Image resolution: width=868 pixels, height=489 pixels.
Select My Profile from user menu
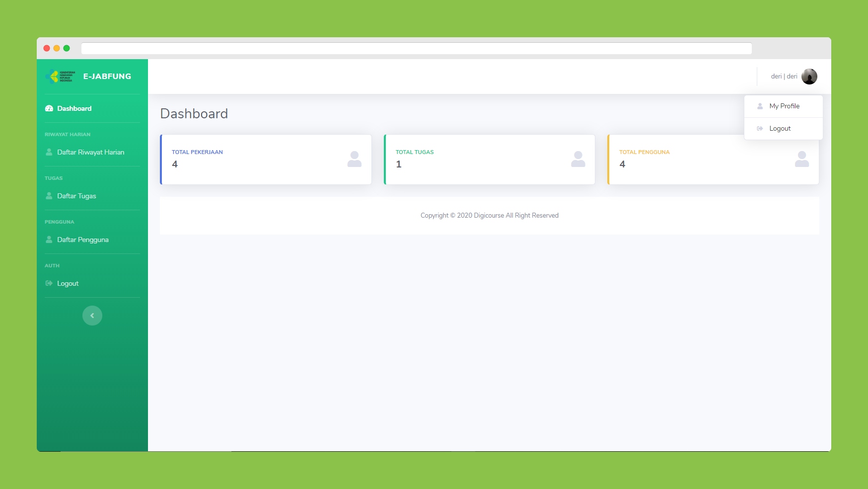(784, 106)
